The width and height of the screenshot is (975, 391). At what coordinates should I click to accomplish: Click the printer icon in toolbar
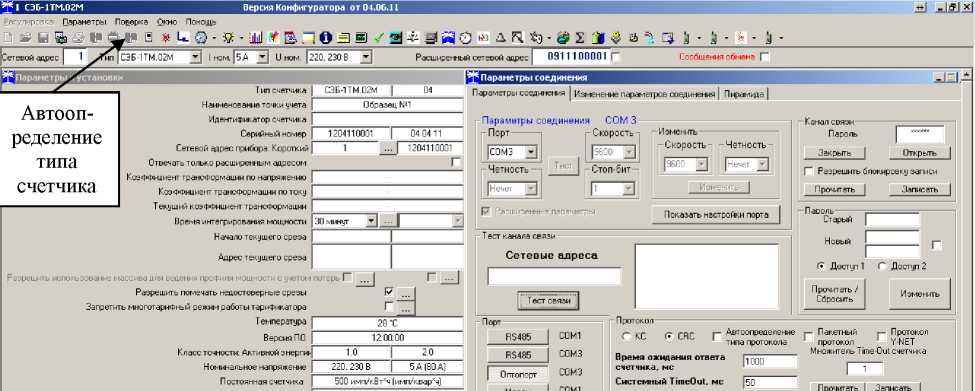point(78,37)
